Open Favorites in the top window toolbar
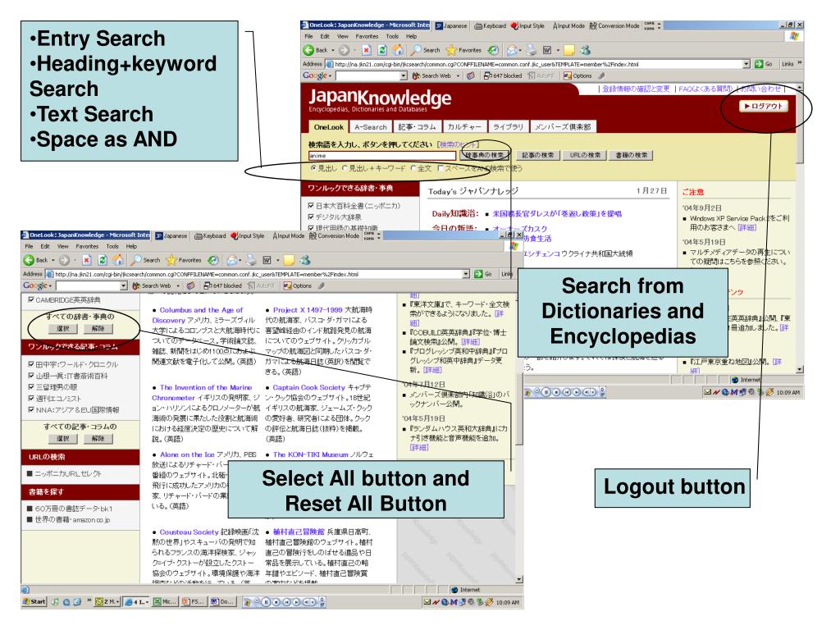 click(464, 50)
